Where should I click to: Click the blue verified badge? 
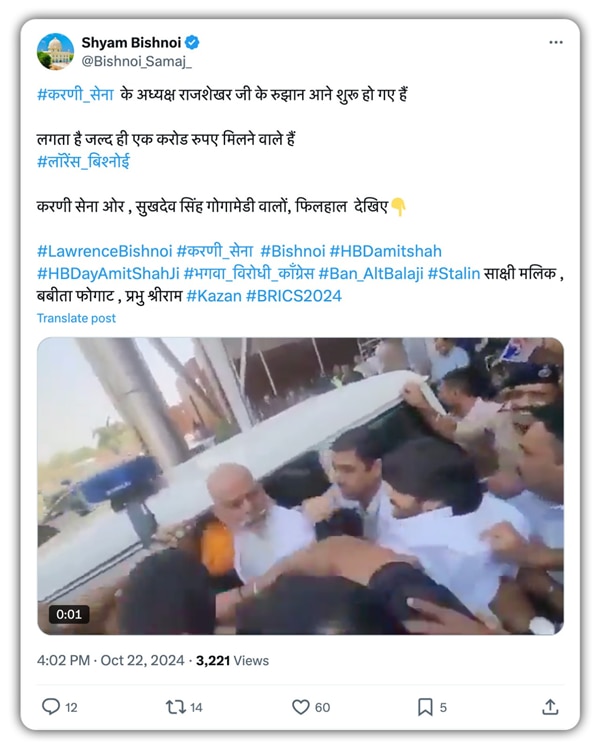click(192, 43)
